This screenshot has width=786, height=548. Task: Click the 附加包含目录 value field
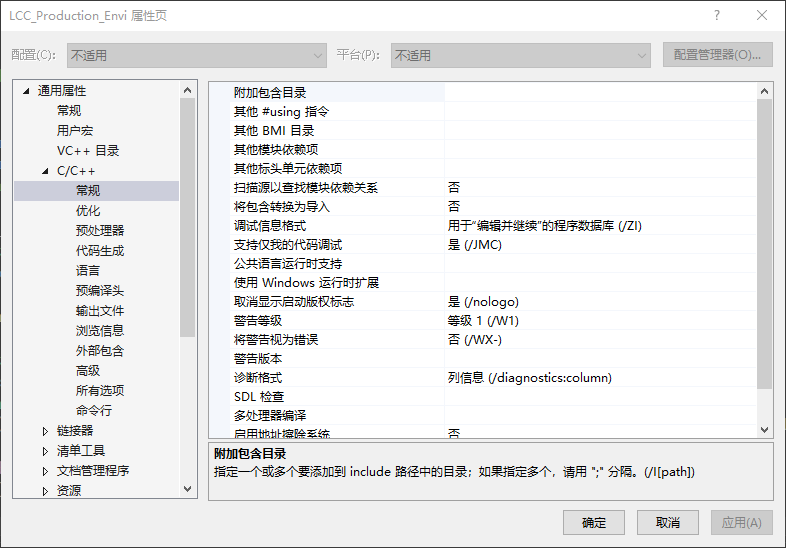pos(600,93)
